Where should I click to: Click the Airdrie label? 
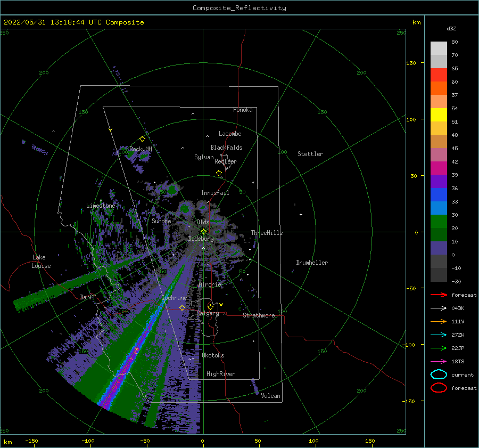(210, 284)
